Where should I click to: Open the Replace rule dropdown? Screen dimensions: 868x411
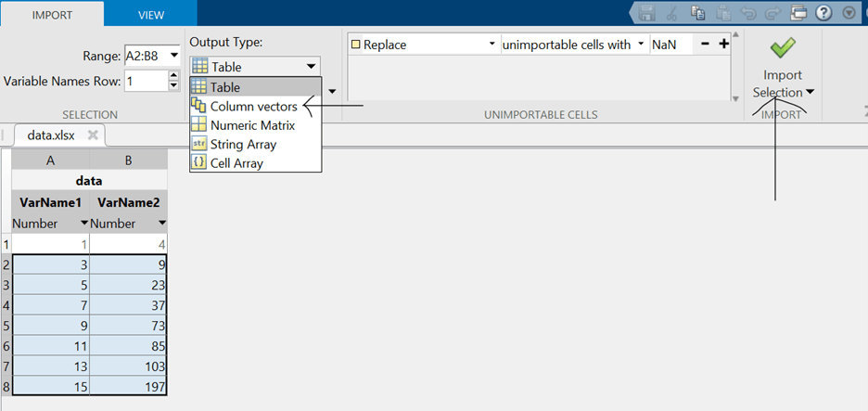[491, 45]
